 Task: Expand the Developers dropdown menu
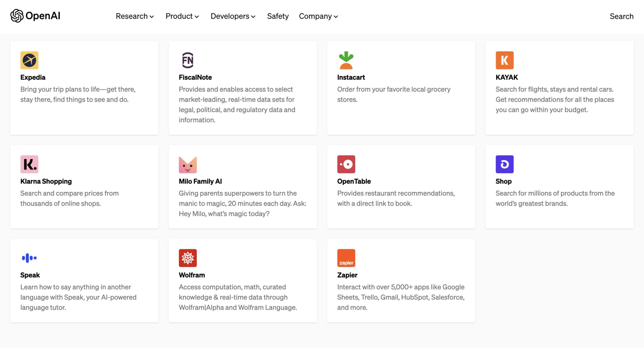pos(233,16)
